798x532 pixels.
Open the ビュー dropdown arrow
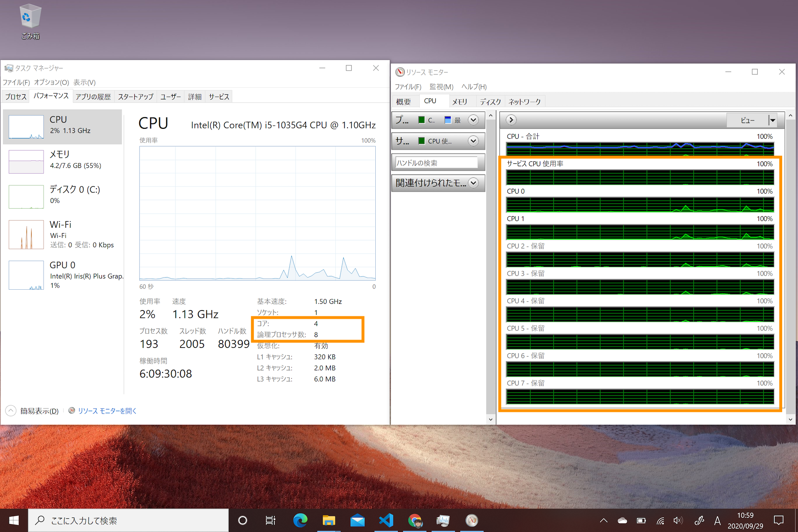click(772, 120)
